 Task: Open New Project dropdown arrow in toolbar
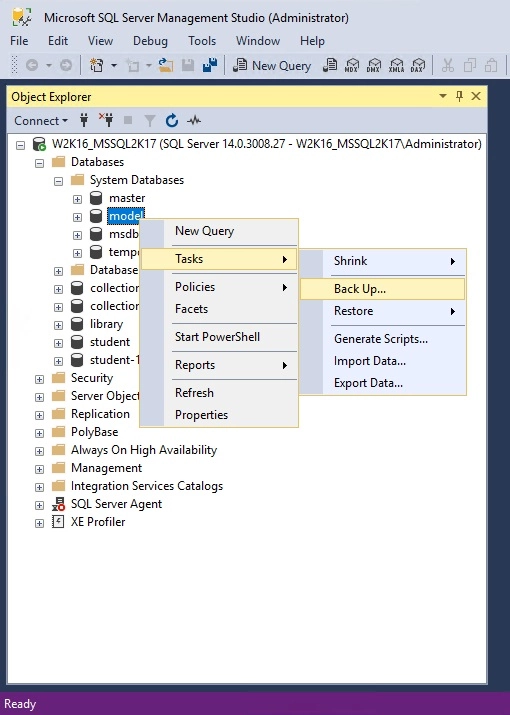point(114,66)
